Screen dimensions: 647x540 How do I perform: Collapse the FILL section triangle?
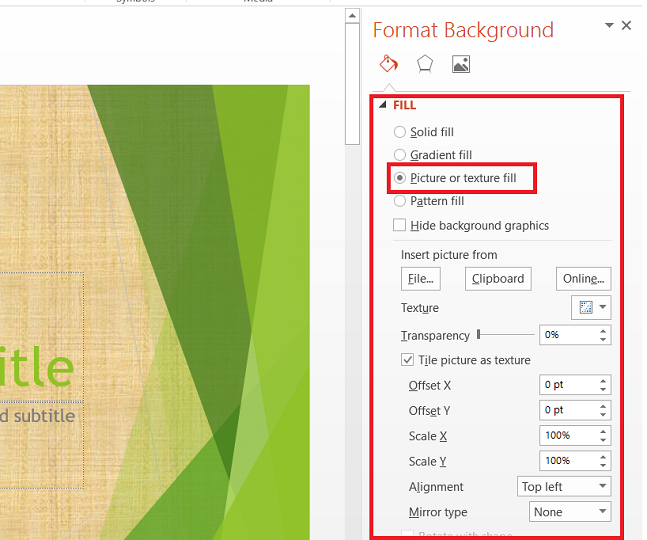383,105
